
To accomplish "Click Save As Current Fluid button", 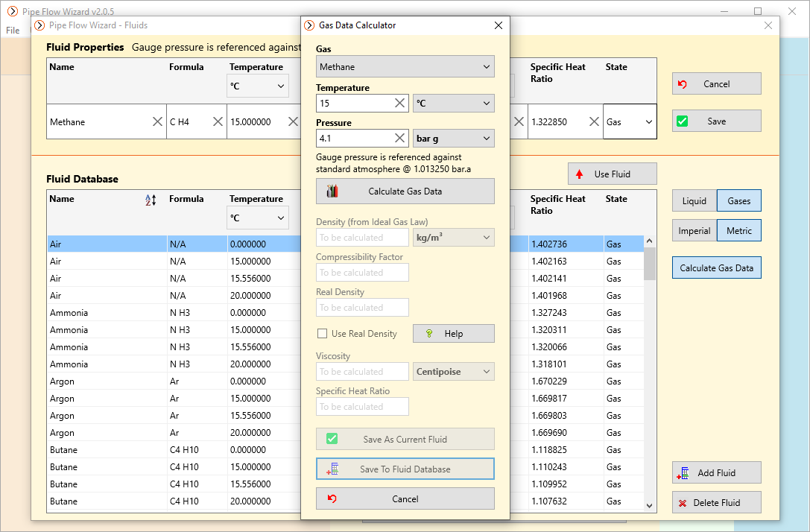I will click(405, 439).
